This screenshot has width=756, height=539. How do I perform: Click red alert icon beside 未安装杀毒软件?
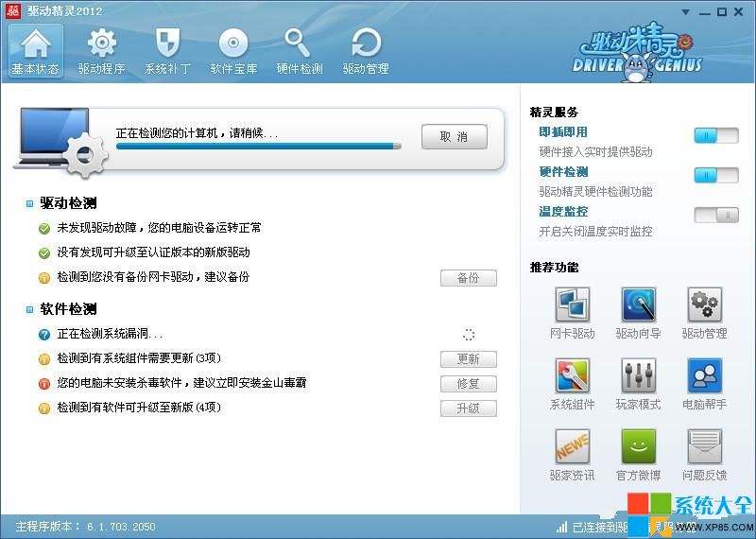(44, 384)
